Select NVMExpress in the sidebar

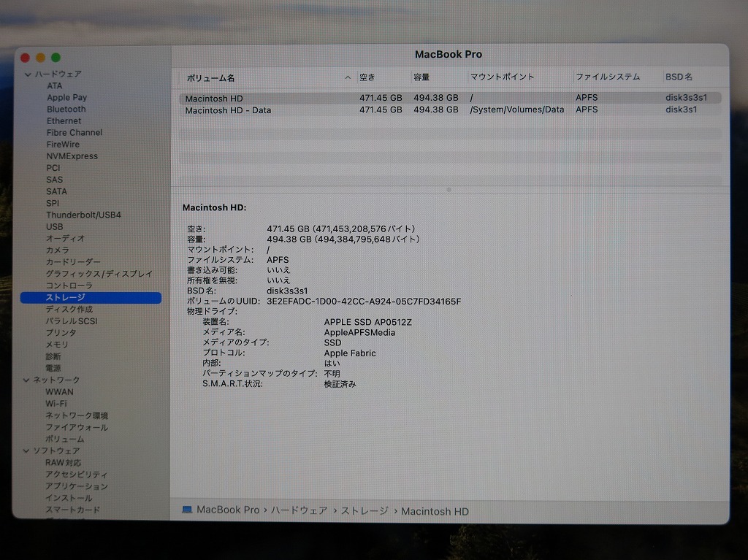click(x=72, y=156)
